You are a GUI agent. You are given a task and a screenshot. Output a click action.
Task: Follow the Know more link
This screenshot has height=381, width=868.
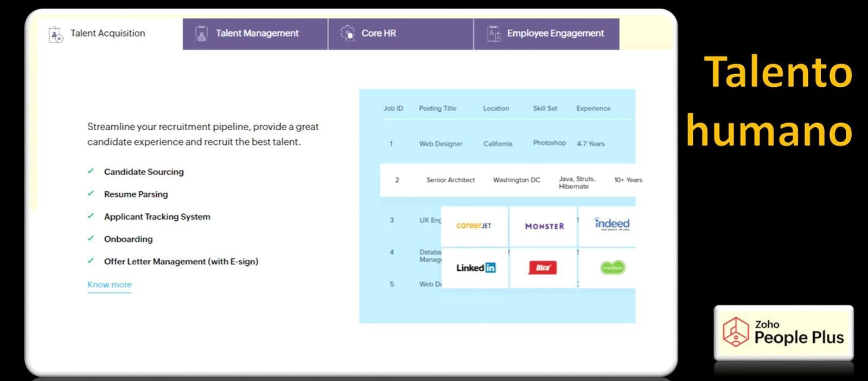click(109, 284)
